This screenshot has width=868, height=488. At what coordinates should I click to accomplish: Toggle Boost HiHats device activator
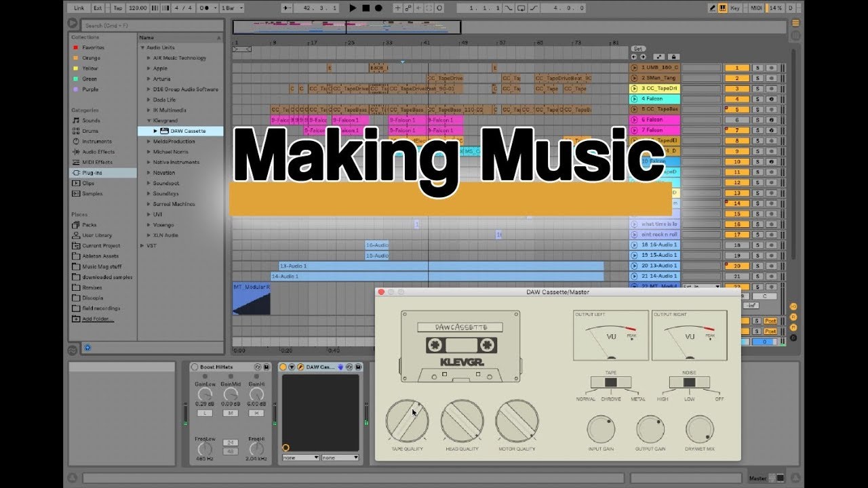click(195, 367)
